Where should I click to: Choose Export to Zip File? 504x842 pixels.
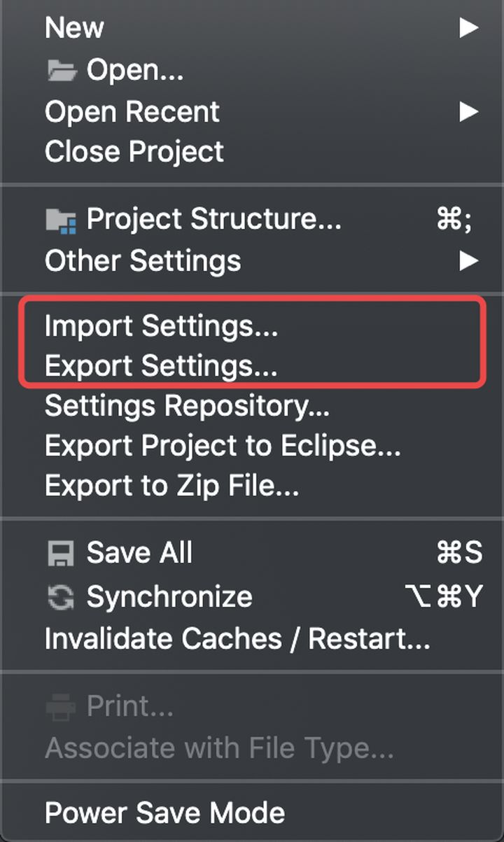point(172,486)
